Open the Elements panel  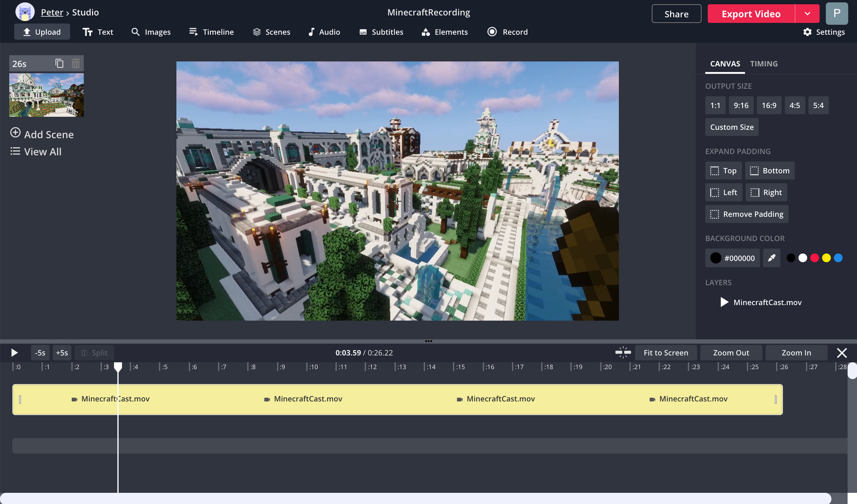(x=445, y=32)
